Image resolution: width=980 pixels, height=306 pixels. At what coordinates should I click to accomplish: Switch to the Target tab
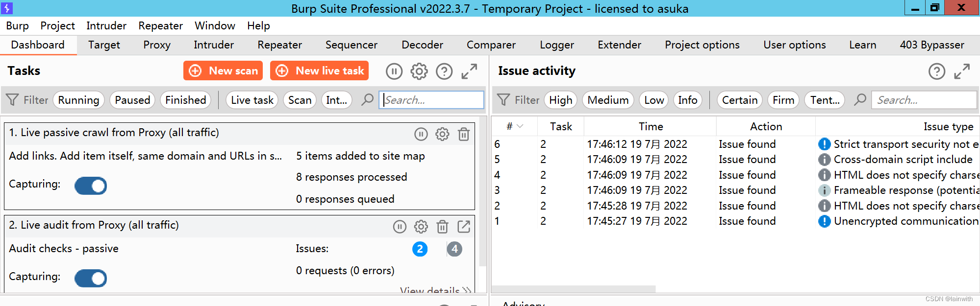click(x=104, y=45)
